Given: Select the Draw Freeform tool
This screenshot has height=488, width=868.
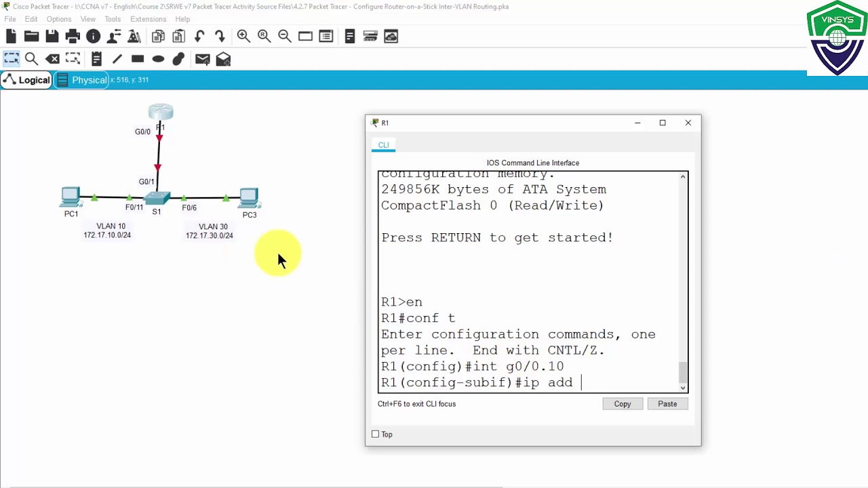Looking at the screenshot, I should [178, 59].
